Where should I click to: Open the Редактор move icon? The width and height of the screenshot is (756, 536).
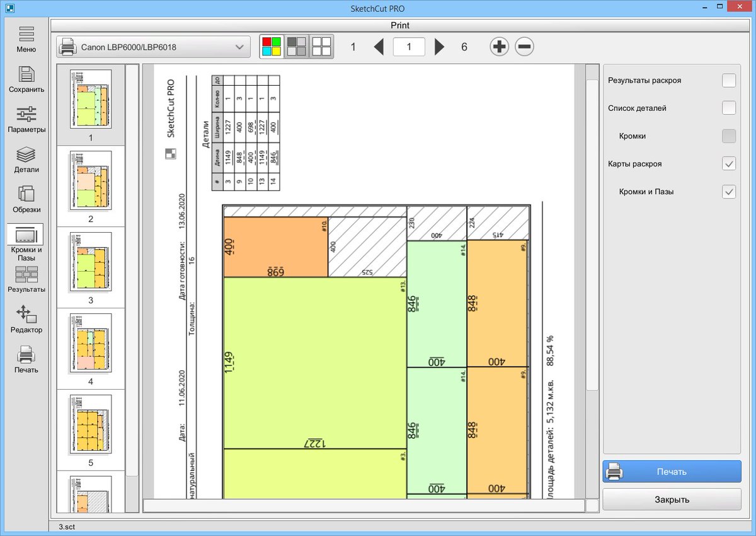tap(26, 314)
